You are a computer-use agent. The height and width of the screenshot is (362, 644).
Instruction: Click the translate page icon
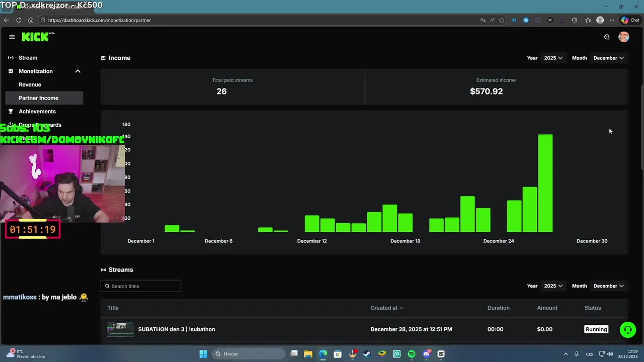[483, 20]
